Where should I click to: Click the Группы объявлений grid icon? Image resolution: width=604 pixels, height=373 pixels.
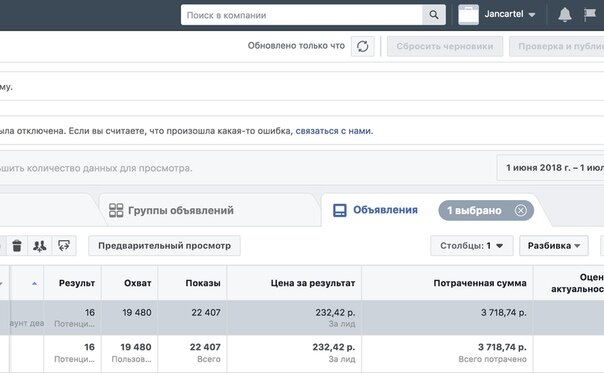tap(116, 210)
